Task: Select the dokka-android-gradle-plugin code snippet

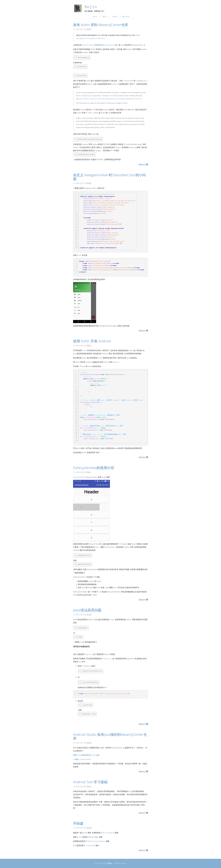Action: tap(88, 139)
